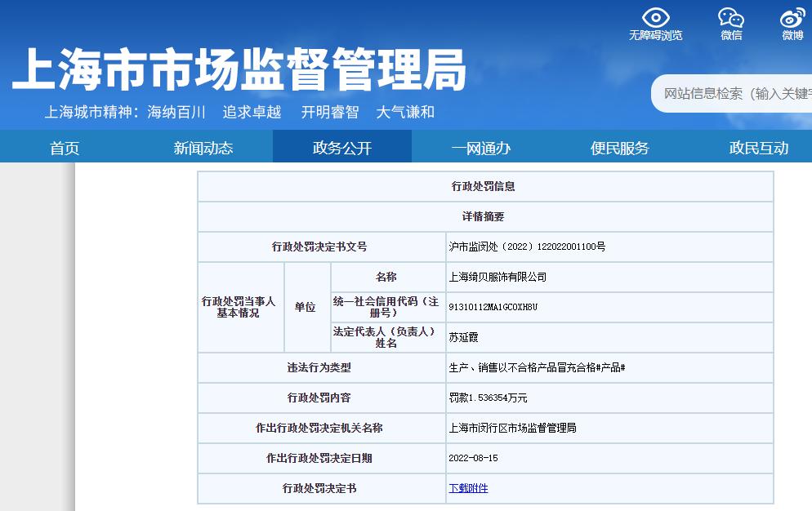Open the 新闻动态 news menu item

(203, 147)
